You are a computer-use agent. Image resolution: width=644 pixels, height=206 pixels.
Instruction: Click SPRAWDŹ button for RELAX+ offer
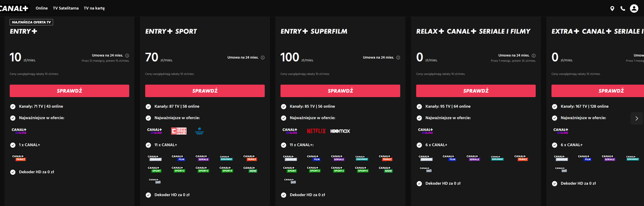pyautogui.click(x=476, y=91)
